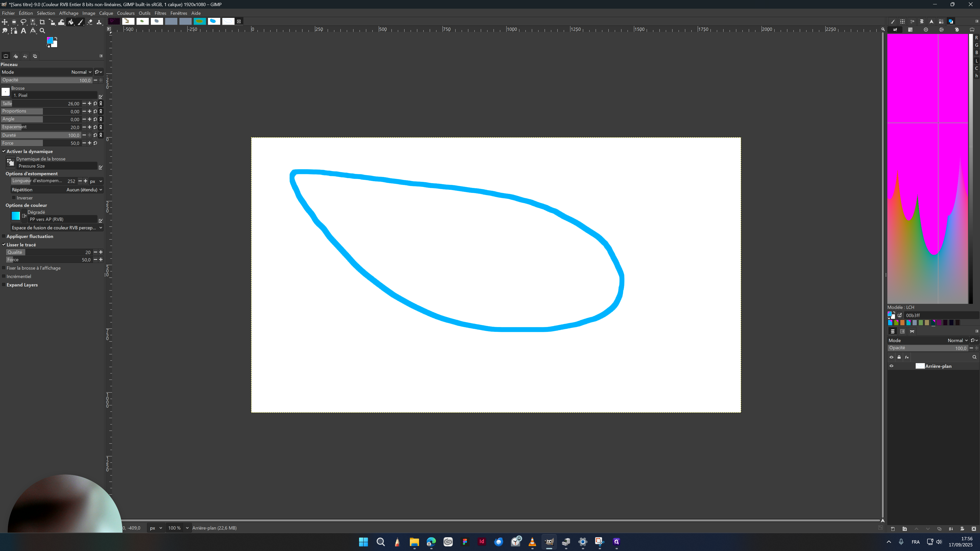Select the Text tool

click(23, 31)
